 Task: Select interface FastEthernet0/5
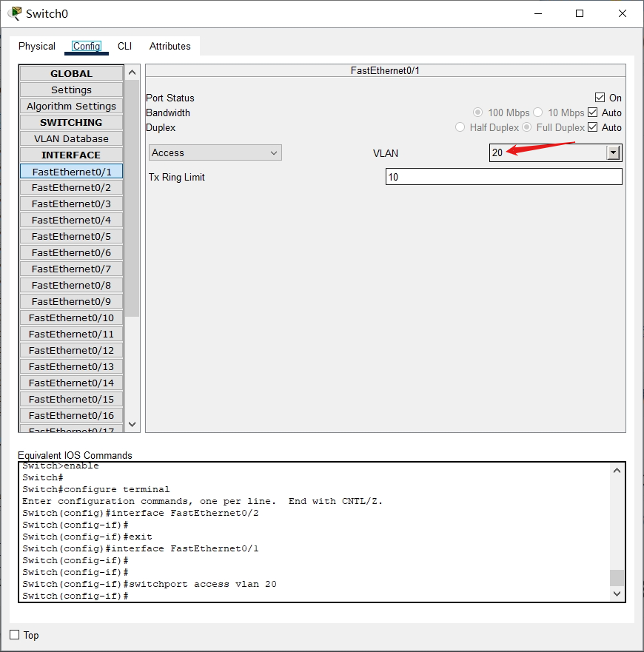71,236
